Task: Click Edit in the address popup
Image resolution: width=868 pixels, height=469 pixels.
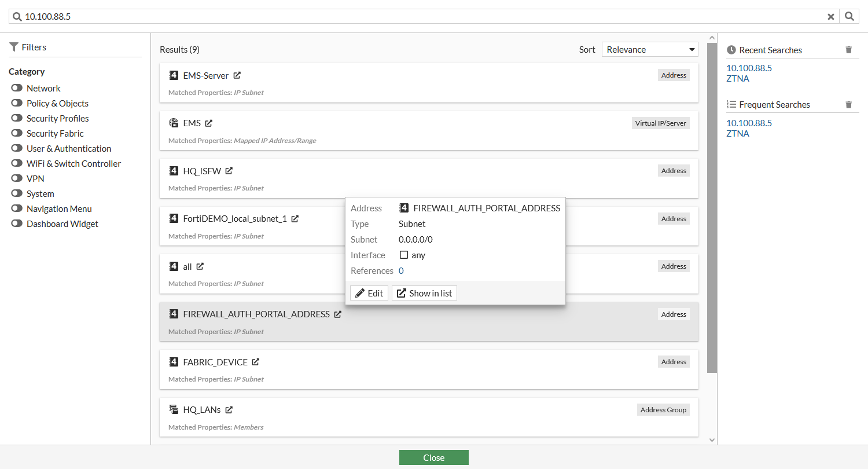Action: click(369, 292)
